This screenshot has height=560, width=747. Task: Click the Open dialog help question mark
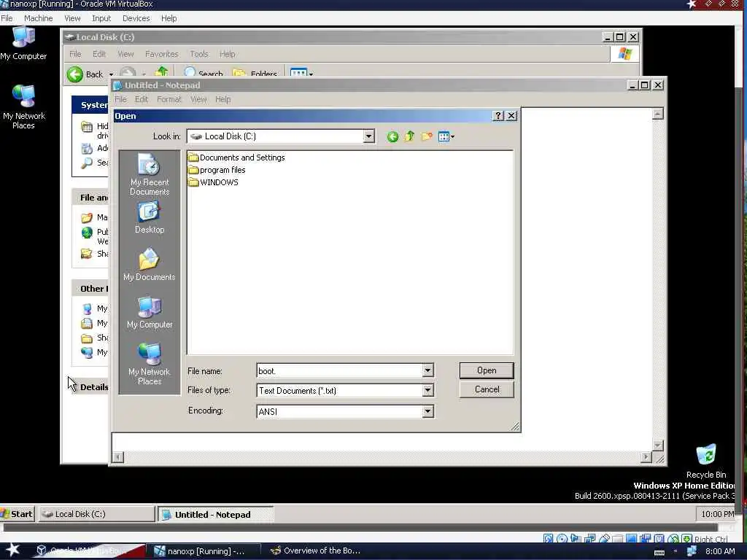click(x=498, y=116)
